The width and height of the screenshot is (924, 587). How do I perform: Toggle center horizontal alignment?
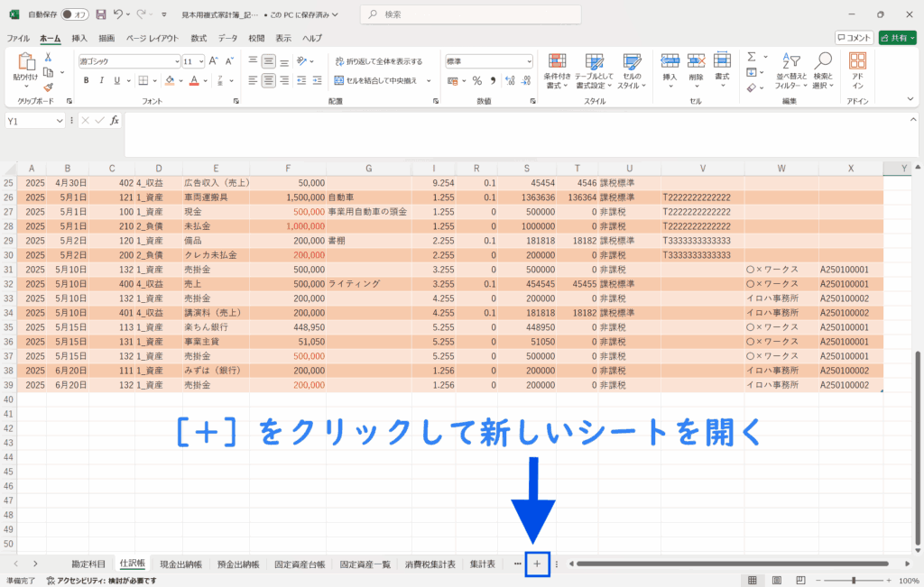[268, 80]
